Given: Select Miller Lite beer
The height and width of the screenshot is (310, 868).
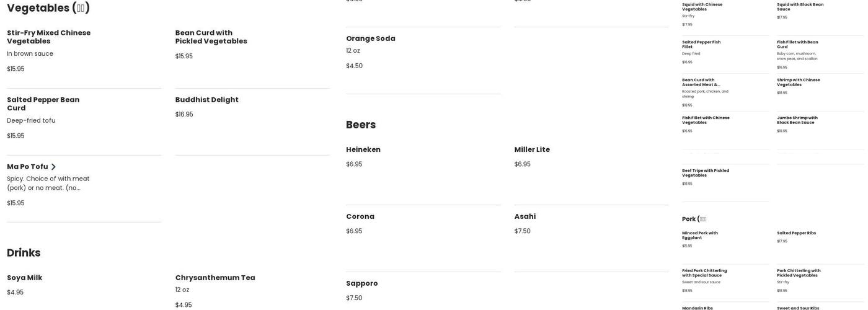Looking at the screenshot, I should coord(532,149).
